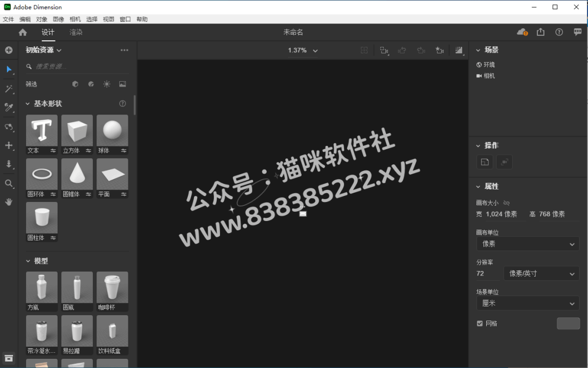Collapse the 场景 panel

pyautogui.click(x=478, y=50)
